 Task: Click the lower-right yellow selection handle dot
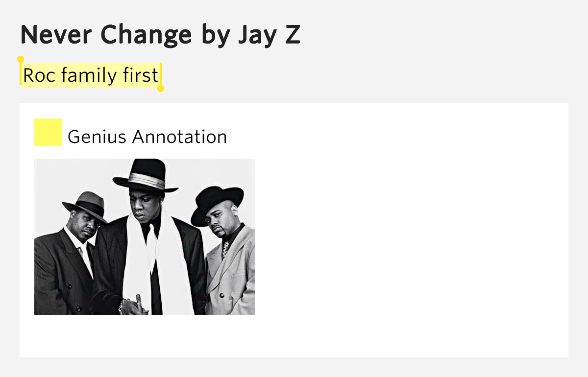(x=161, y=89)
